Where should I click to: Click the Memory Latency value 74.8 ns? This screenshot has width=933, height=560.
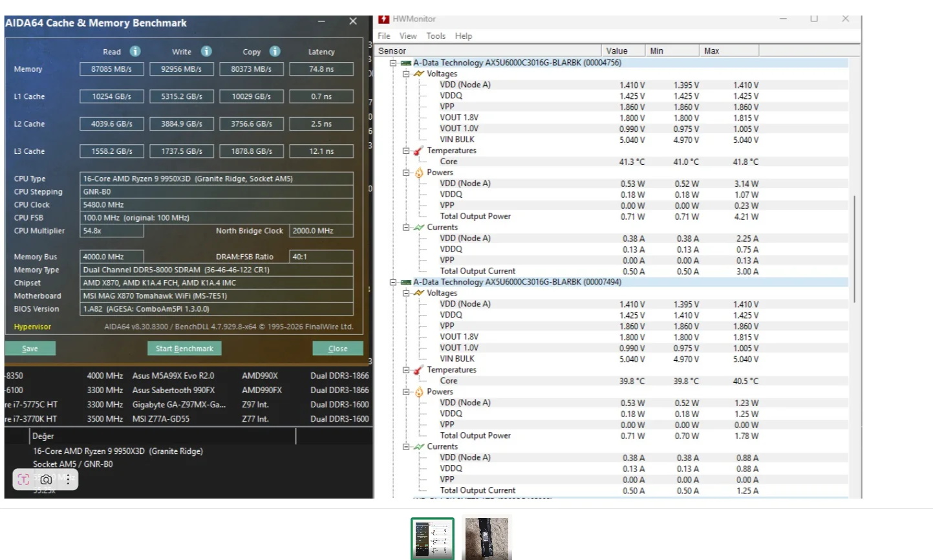(321, 69)
